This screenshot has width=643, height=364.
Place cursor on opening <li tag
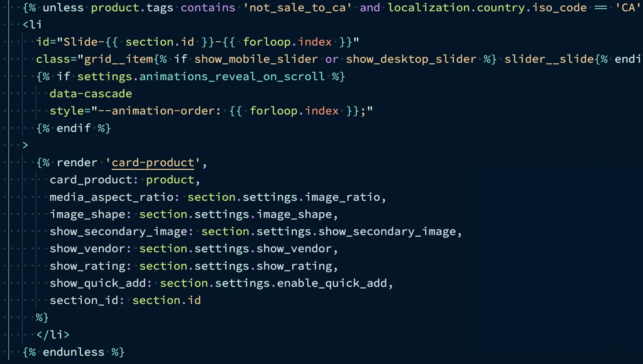pyautogui.click(x=32, y=25)
